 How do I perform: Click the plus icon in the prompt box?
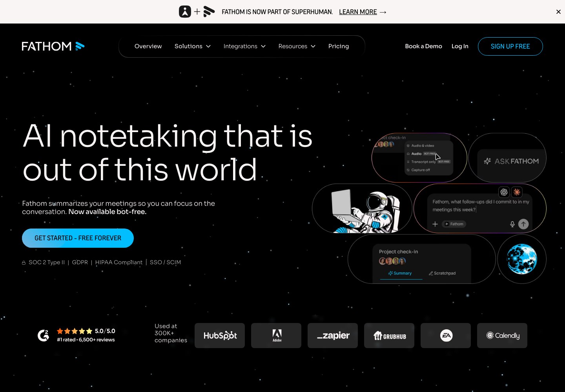coord(435,224)
